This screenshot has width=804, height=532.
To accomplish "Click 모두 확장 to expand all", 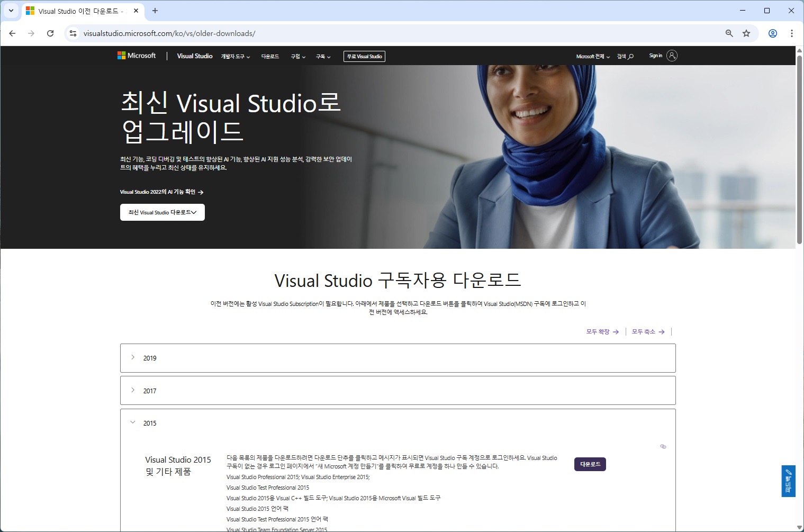I will coord(602,332).
